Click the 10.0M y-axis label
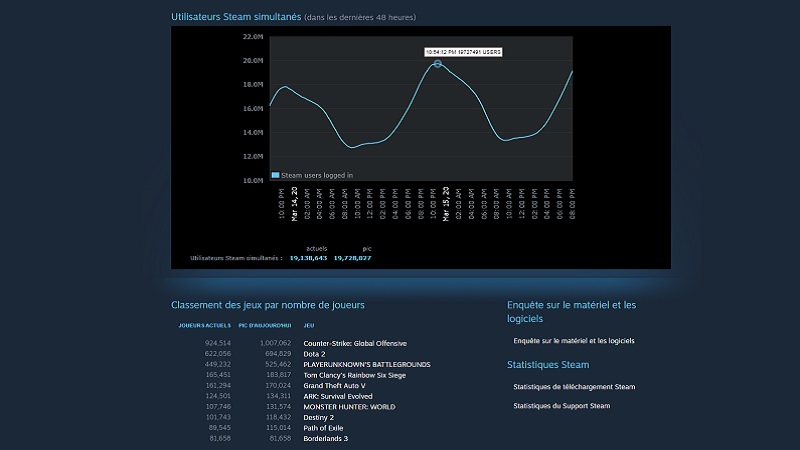Viewport: 800px width, 450px height. point(253,181)
